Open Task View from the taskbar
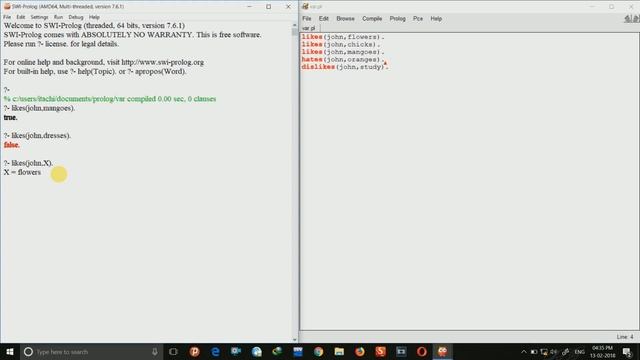 coord(173,351)
